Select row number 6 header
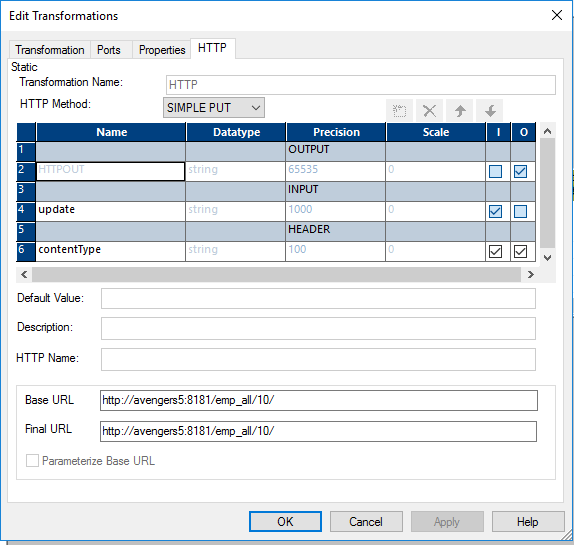The image size is (574, 545). [x=26, y=251]
